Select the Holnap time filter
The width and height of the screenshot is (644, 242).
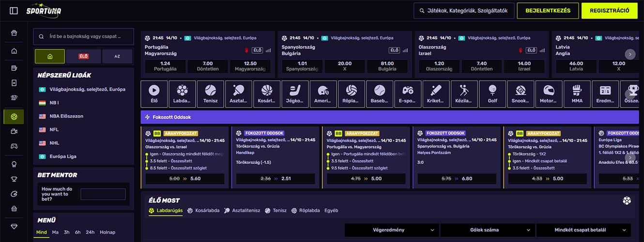tap(107, 232)
